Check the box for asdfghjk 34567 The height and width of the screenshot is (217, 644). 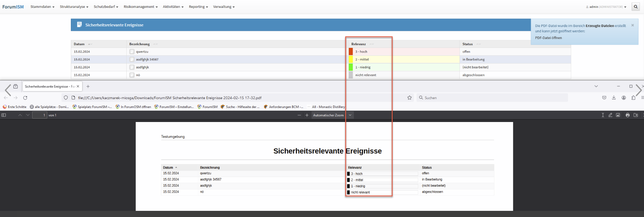click(132, 59)
